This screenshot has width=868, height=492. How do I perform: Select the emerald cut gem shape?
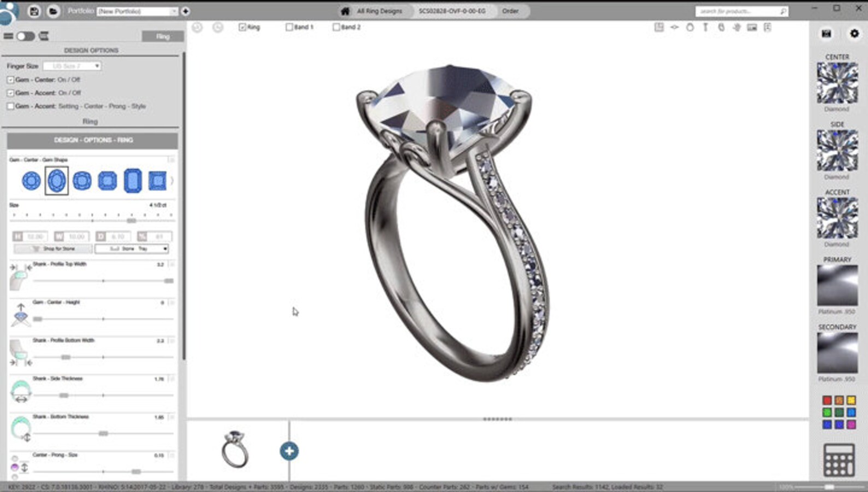[x=133, y=180]
